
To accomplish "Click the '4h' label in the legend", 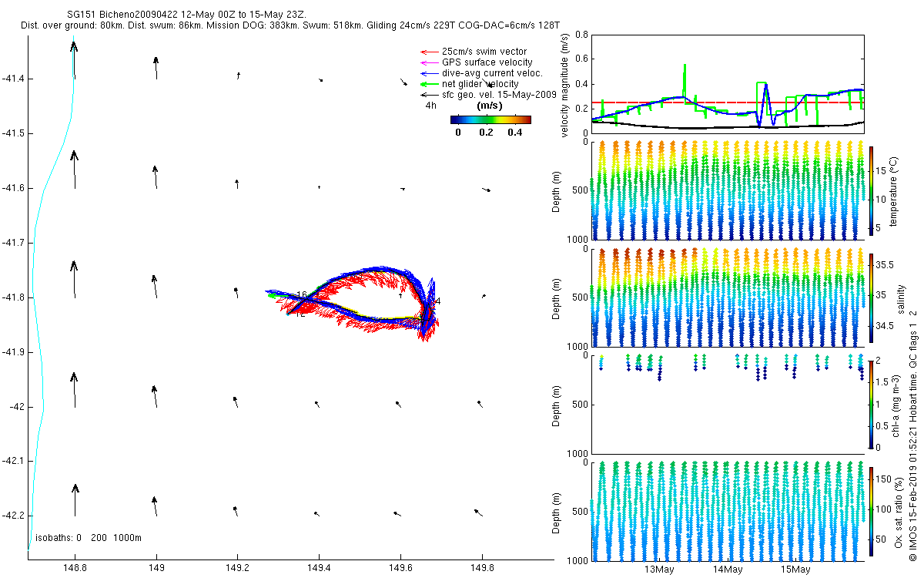I will point(431,106).
